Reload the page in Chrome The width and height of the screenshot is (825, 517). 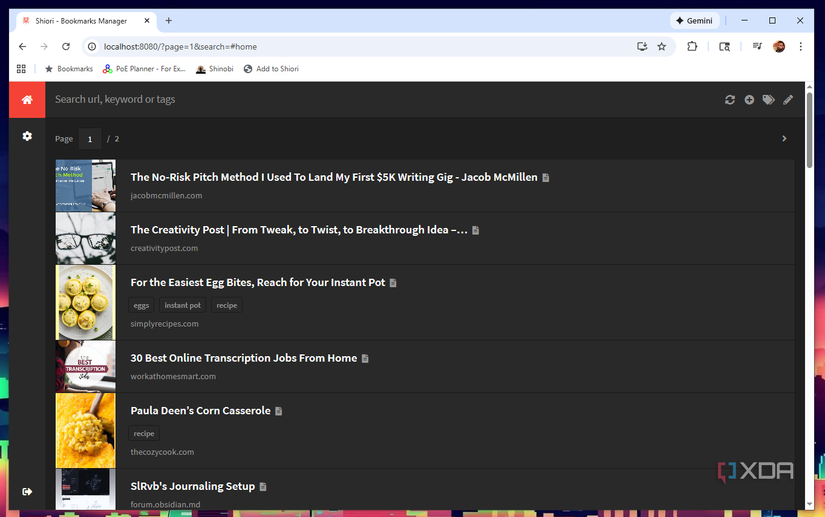tap(66, 46)
